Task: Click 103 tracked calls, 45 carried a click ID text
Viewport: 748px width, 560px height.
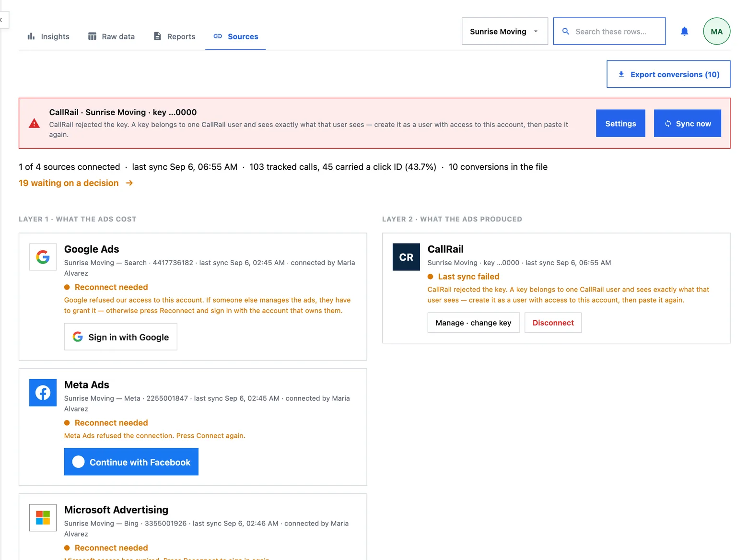Action: [343, 167]
